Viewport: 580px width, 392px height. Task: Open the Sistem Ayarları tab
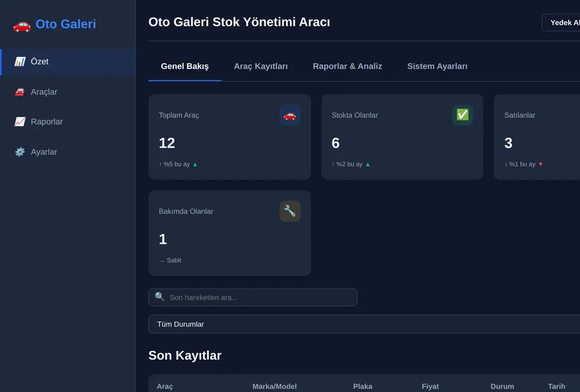(x=437, y=66)
